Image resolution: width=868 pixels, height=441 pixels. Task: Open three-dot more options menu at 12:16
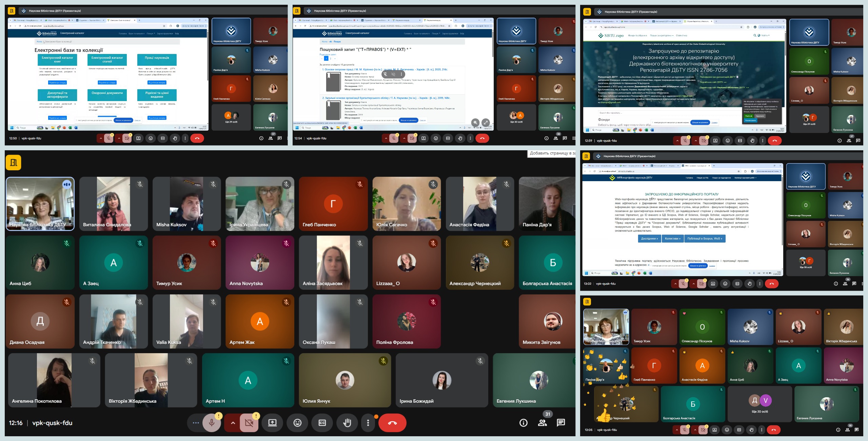[x=368, y=423]
